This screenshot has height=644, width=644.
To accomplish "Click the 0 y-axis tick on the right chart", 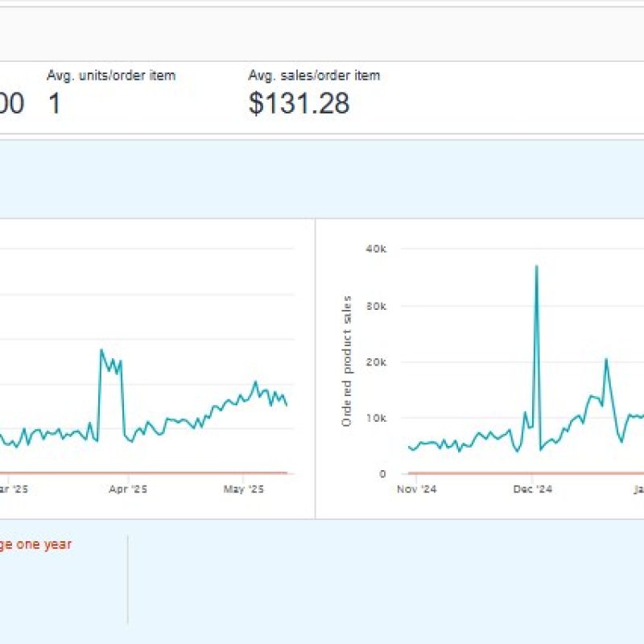I will tap(383, 474).
